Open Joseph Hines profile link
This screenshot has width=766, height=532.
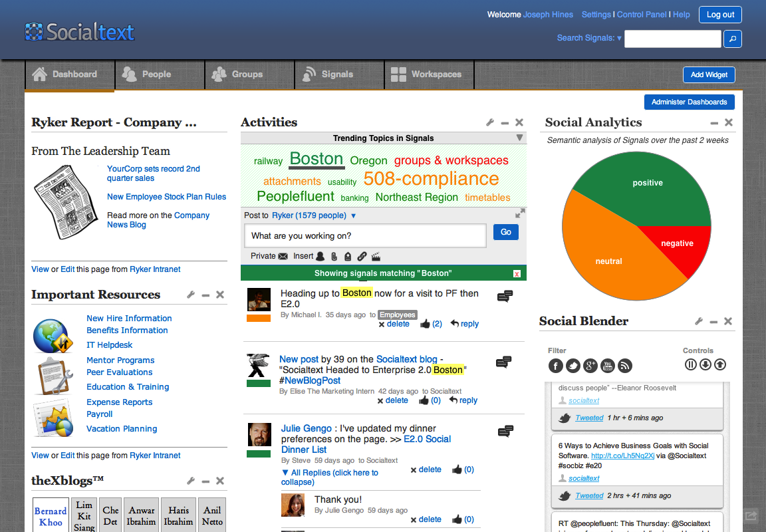tap(548, 15)
